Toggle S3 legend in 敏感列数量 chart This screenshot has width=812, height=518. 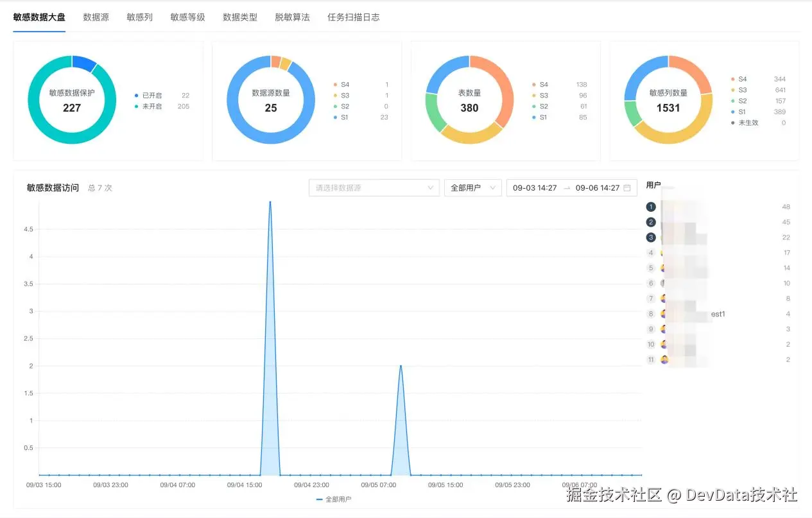739,90
